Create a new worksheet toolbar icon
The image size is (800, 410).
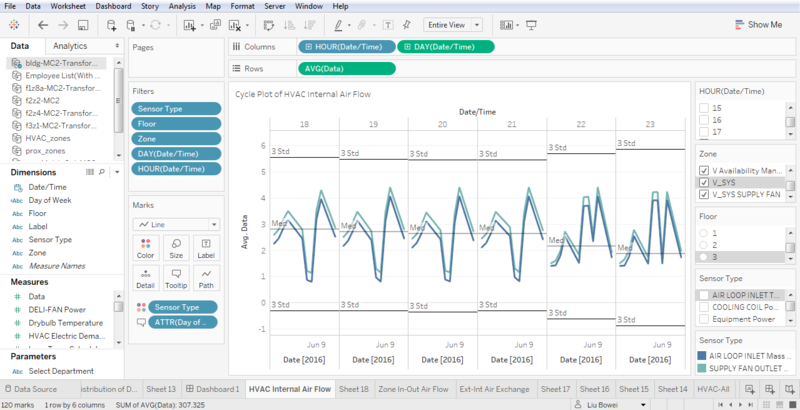189,25
